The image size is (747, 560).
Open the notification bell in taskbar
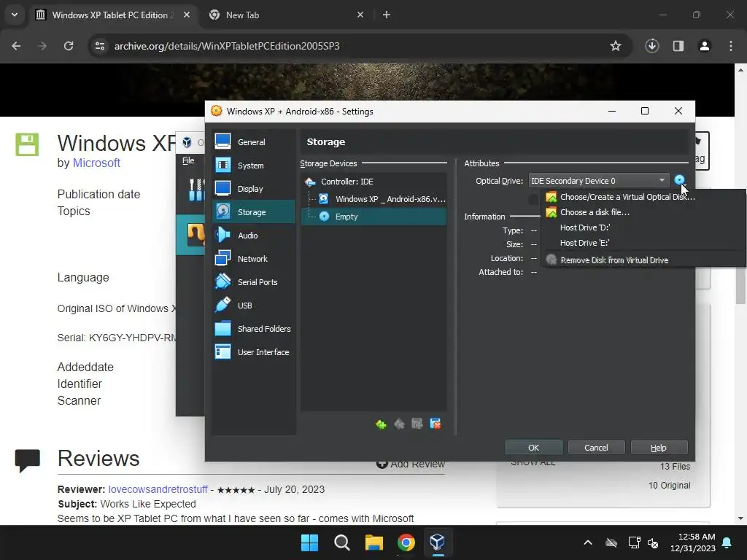click(x=727, y=542)
